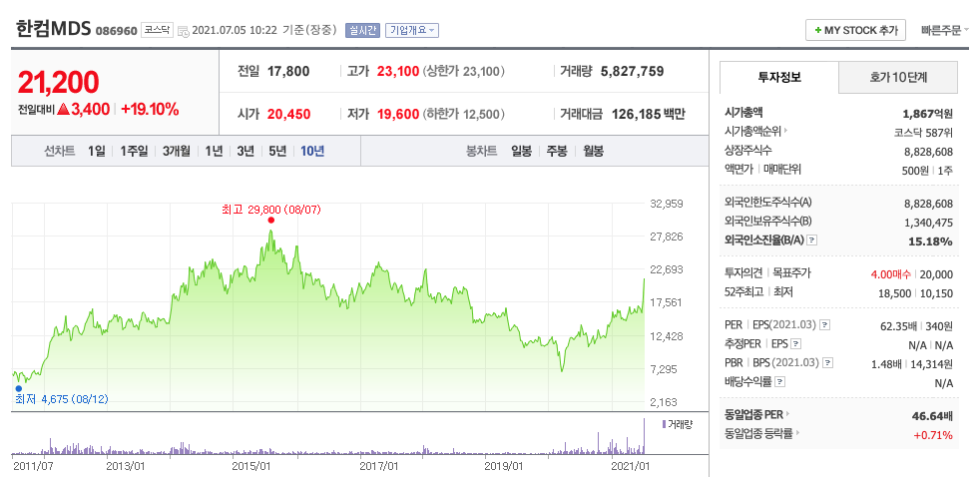The width and height of the screenshot is (980, 477).
Task: Show the 월봉 monthly candle chart
Action: coord(593,151)
